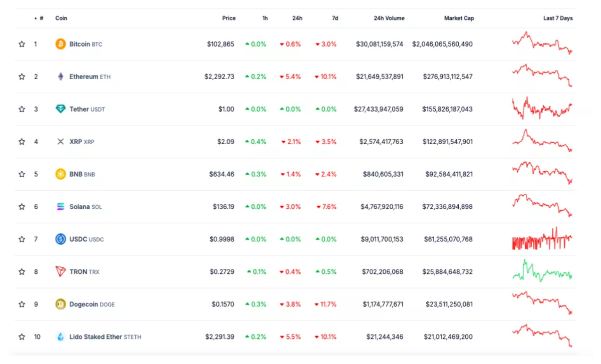The width and height of the screenshot is (601, 364).
Task: Toggle the favorite star for Lido Staked Ether
Action: [x=22, y=337]
